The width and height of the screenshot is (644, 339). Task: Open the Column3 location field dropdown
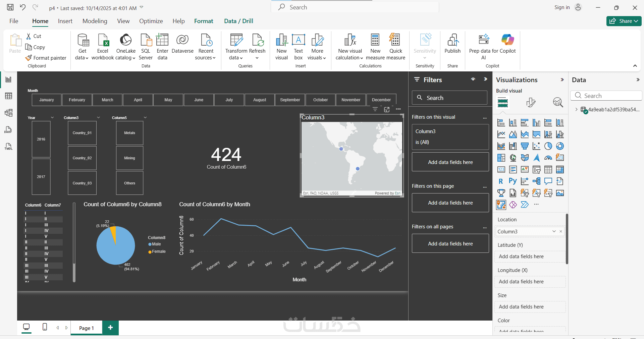click(554, 231)
